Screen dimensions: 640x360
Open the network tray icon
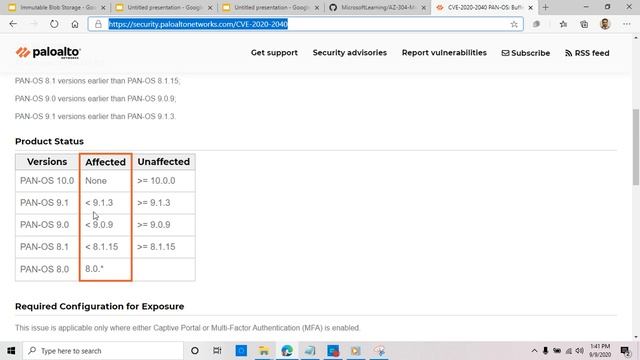(569, 351)
